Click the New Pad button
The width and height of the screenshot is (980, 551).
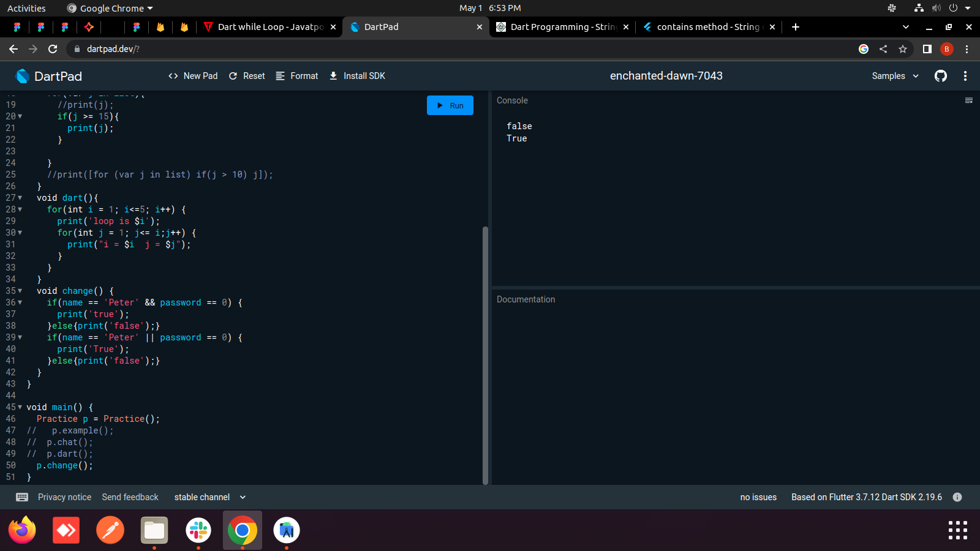[x=193, y=76]
